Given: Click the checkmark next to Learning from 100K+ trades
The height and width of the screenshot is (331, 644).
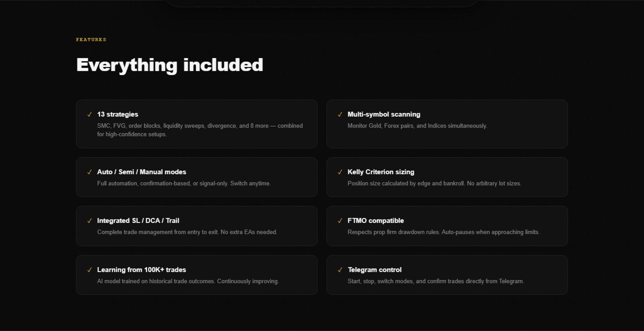Looking at the screenshot, I should click(89, 270).
